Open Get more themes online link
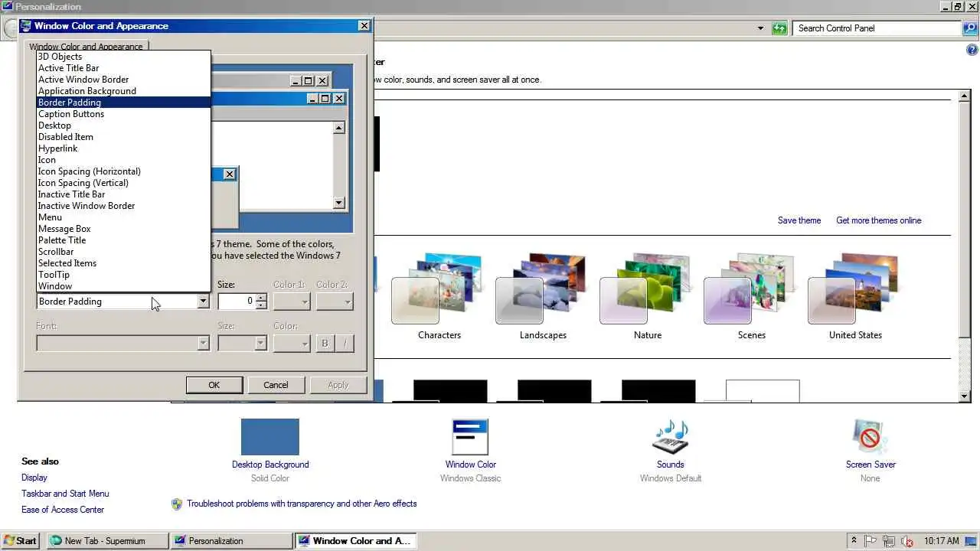 (879, 220)
